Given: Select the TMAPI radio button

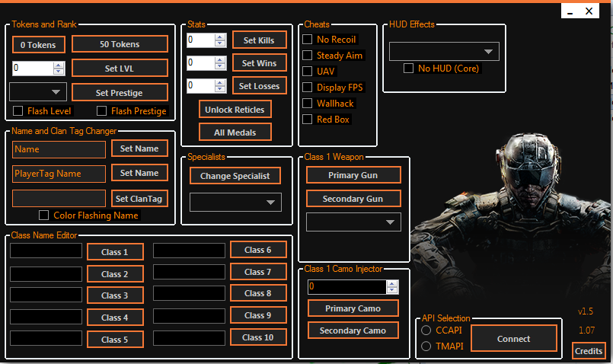Looking at the screenshot, I should point(426,346).
